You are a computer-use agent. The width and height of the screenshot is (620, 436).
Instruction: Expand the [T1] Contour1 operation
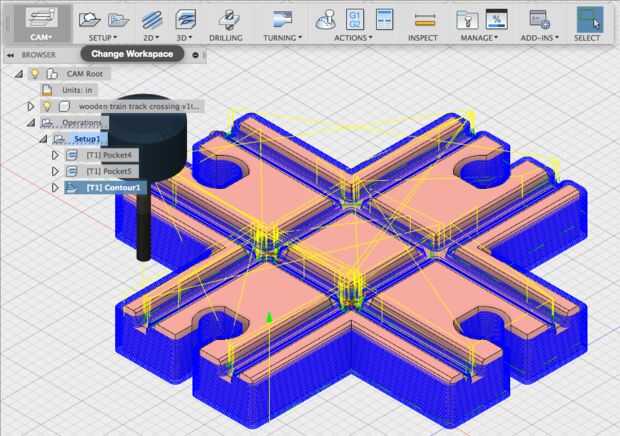coord(55,188)
